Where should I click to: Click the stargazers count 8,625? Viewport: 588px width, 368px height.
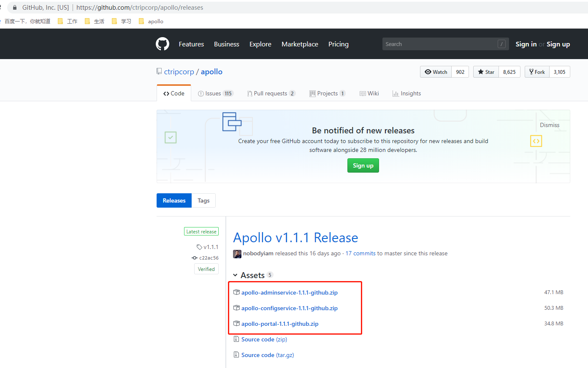[x=509, y=72]
